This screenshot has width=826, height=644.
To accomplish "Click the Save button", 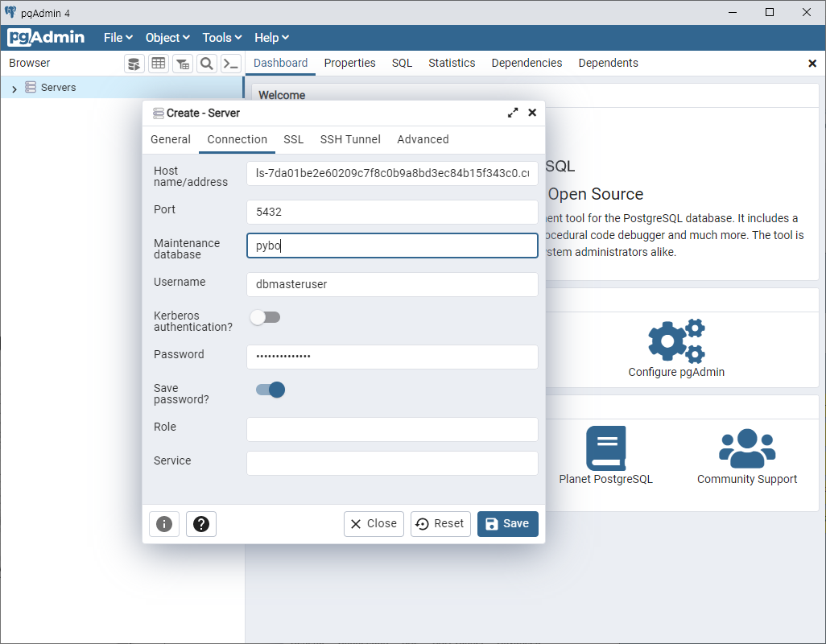I will pyautogui.click(x=508, y=524).
